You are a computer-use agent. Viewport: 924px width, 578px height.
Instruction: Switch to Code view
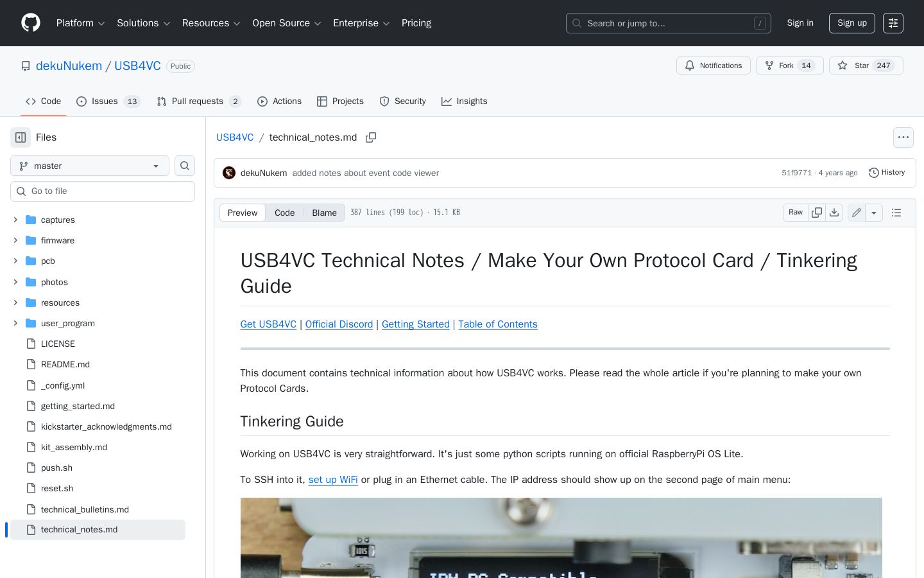pyautogui.click(x=285, y=213)
